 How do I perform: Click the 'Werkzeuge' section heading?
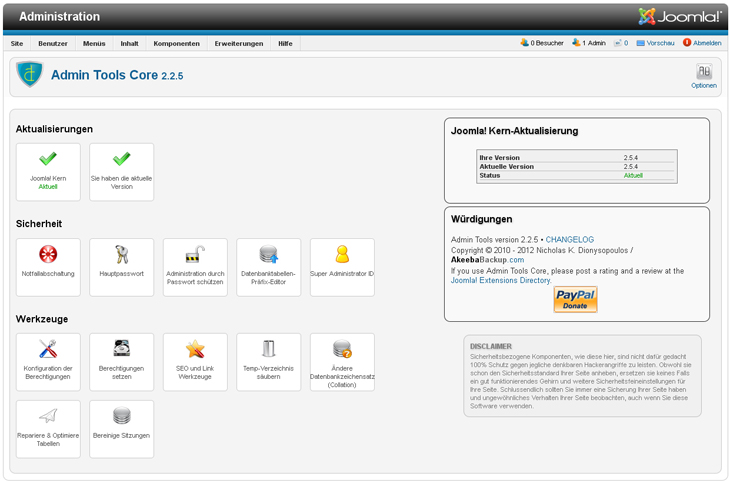tap(42, 319)
